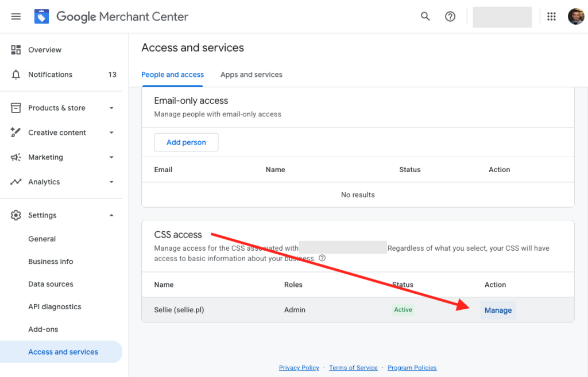Expand the Analytics section arrow
Image resolution: width=588 pixels, height=377 pixels.
(x=111, y=182)
